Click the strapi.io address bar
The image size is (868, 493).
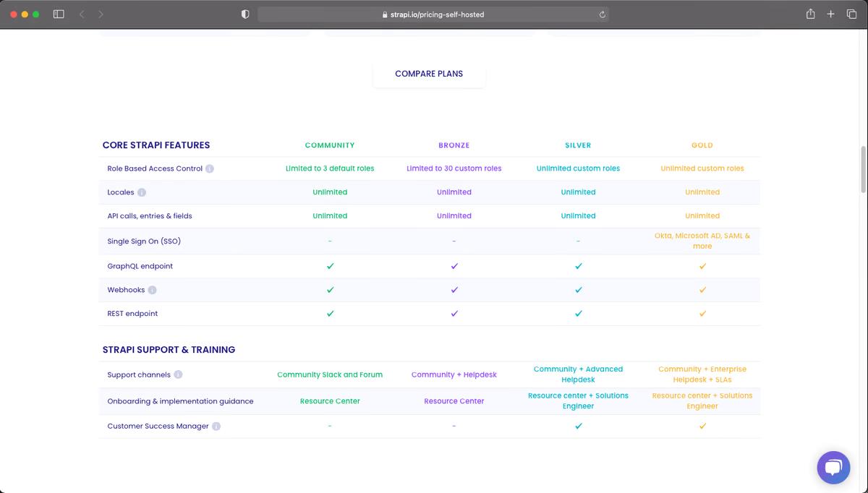(x=433, y=14)
